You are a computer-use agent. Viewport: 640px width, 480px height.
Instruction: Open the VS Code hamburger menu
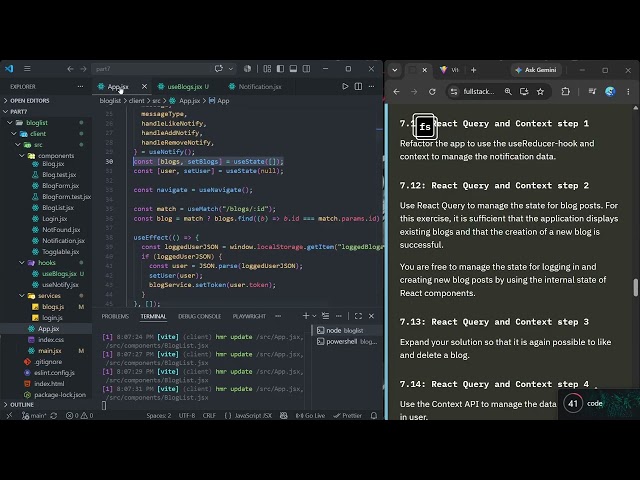tap(27, 69)
